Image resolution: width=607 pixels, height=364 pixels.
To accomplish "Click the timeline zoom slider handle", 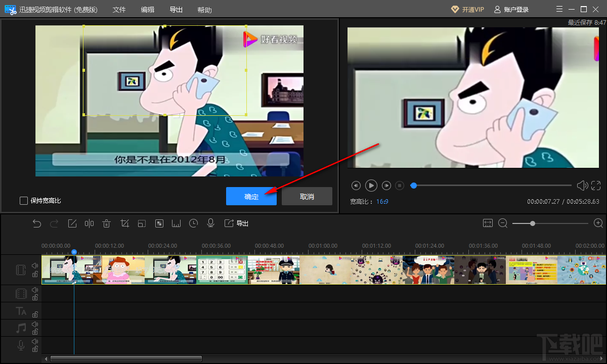I will point(533,223).
